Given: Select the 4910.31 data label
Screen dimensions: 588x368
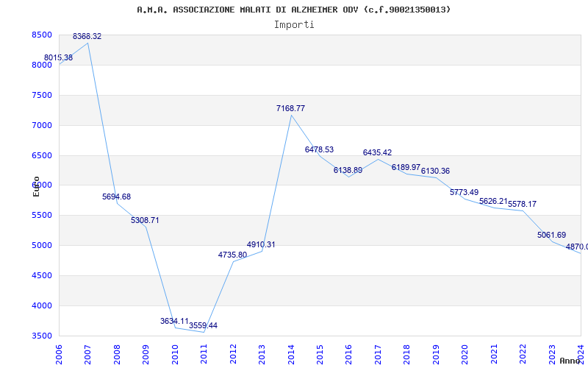Looking at the screenshot, I should (x=261, y=245).
